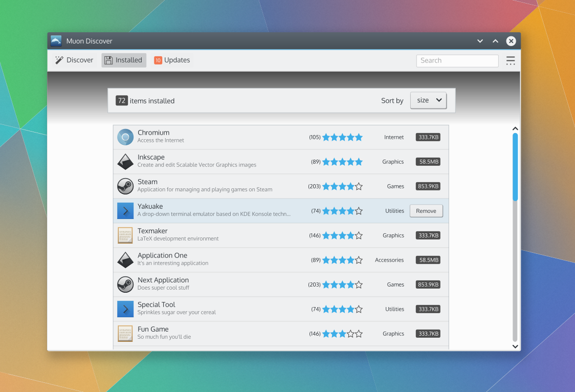Screen dimensions: 575x392
Task: Click the Muon Discover titlebar icon
Action: pyautogui.click(x=56, y=41)
